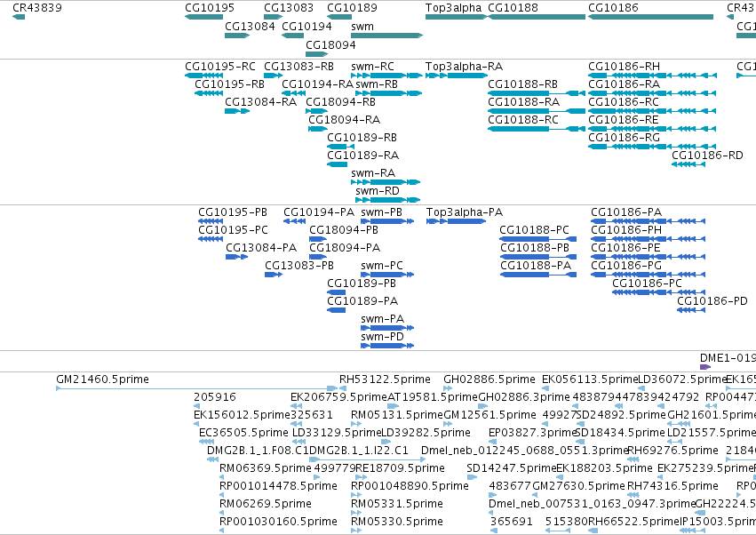Click EST RM05330.5prime
The height and width of the screenshot is (535, 756).
[x=356, y=531]
